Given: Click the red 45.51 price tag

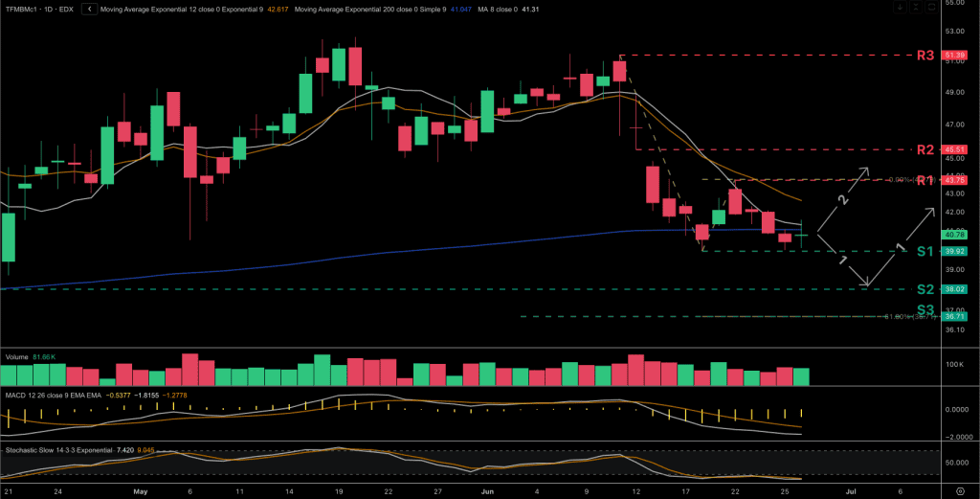Looking at the screenshot, I should coord(955,150).
